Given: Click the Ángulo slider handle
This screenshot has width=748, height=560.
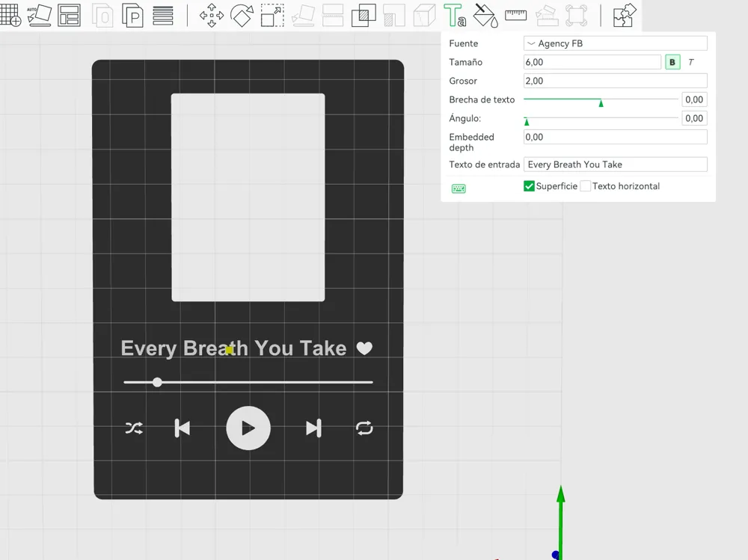Looking at the screenshot, I should point(527,121).
